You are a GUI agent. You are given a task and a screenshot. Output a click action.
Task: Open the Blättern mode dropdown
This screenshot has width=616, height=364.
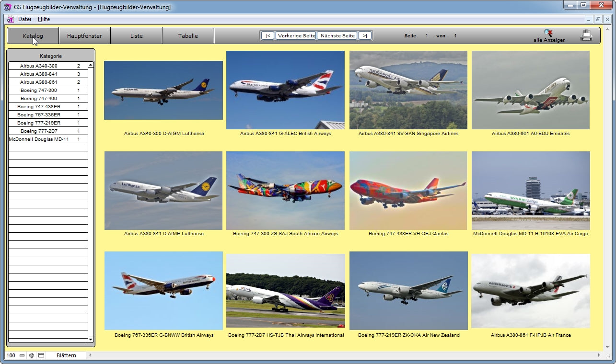(66, 355)
